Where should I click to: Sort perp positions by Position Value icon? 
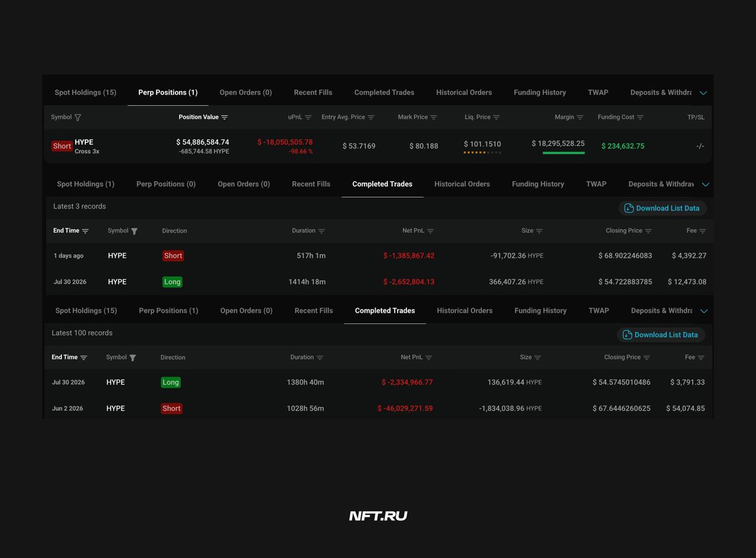tap(224, 118)
